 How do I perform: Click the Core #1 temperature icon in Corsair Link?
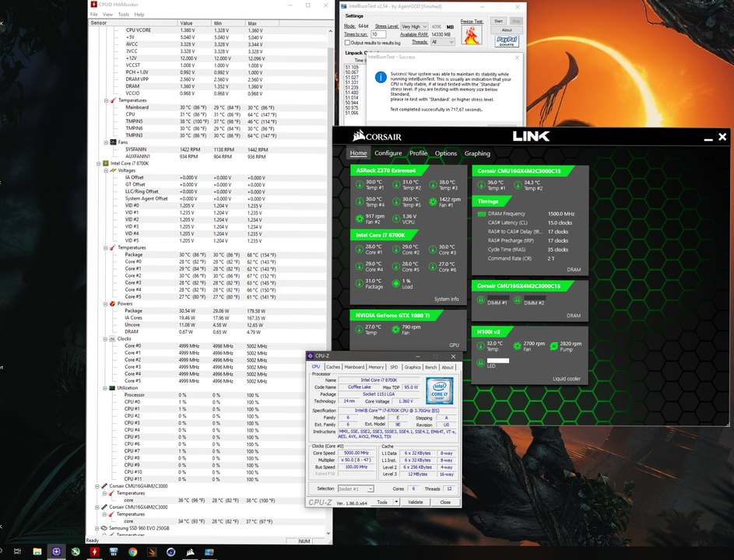(x=360, y=250)
